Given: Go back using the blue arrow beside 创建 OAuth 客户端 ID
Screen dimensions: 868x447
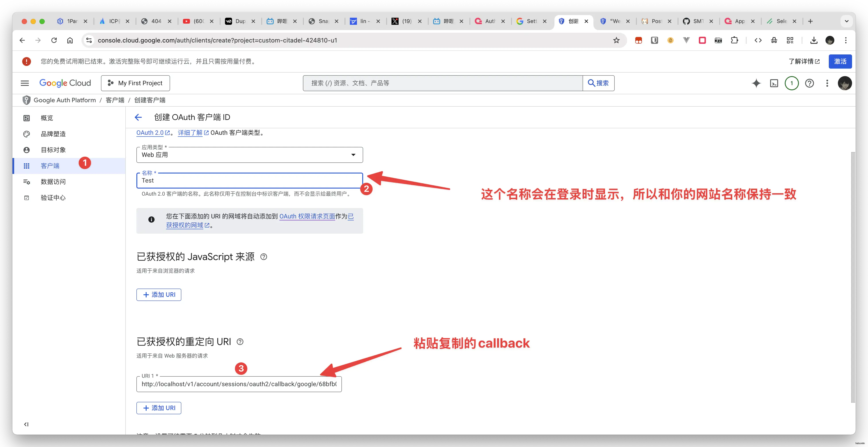Looking at the screenshot, I should click(x=138, y=117).
